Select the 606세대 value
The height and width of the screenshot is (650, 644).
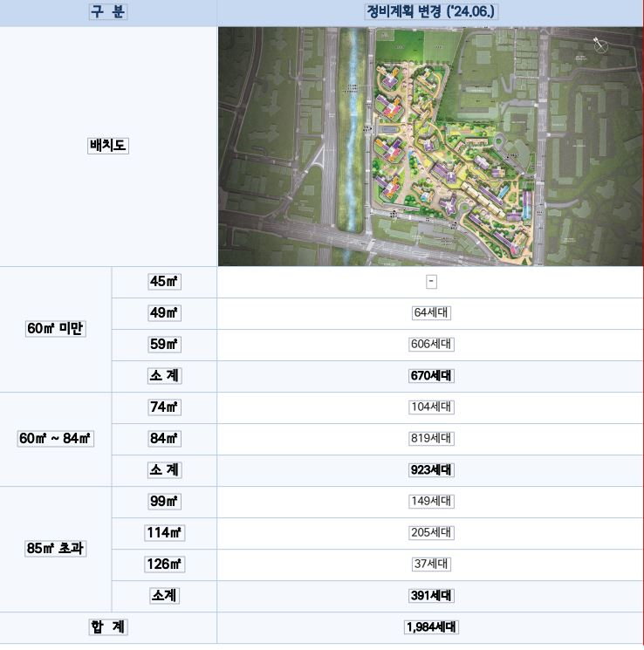tap(431, 345)
